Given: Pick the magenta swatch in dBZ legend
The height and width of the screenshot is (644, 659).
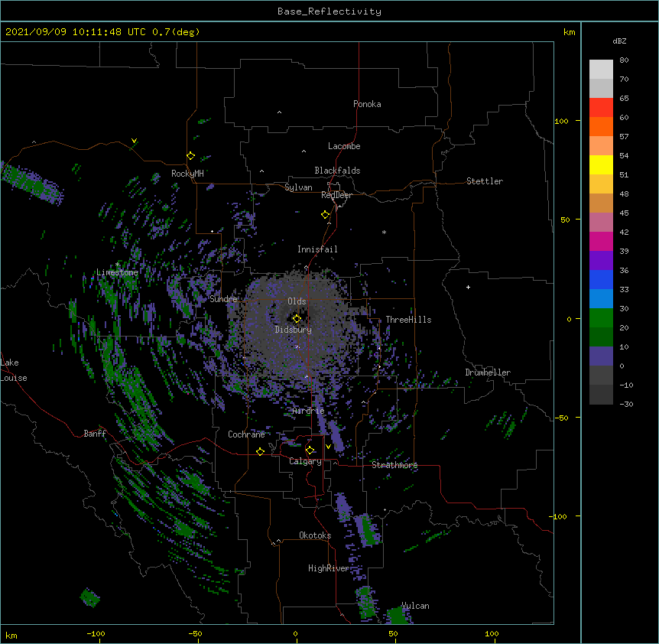Looking at the screenshot, I should [x=601, y=241].
